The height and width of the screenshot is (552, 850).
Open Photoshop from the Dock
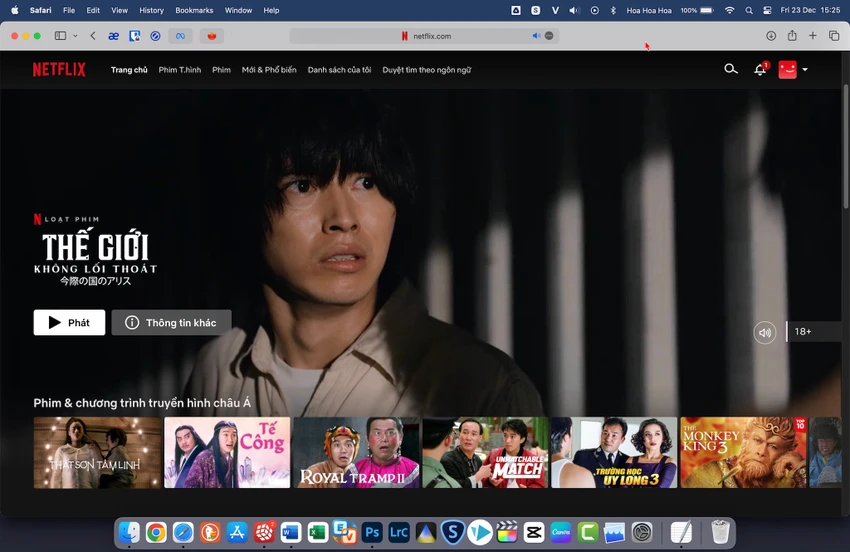coord(372,533)
